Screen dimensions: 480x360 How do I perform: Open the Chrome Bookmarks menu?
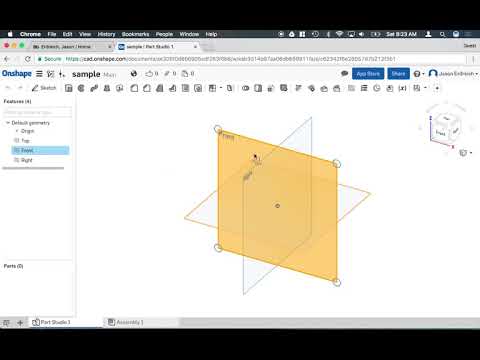135,34
